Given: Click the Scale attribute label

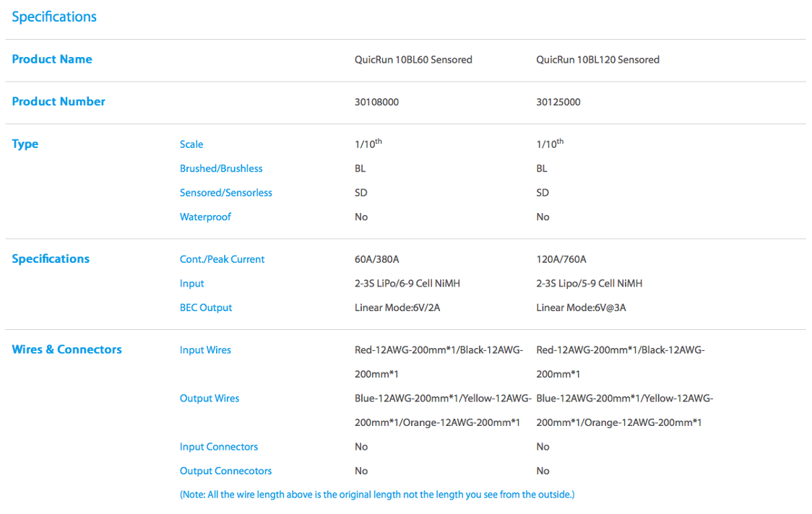Looking at the screenshot, I should [x=191, y=145].
